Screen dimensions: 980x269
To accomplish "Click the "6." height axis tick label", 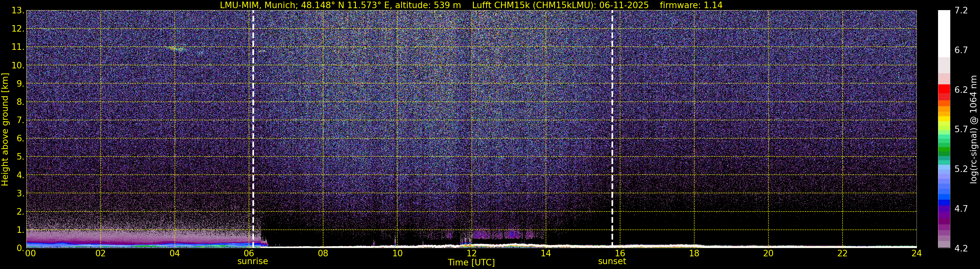I will pyautogui.click(x=20, y=139).
